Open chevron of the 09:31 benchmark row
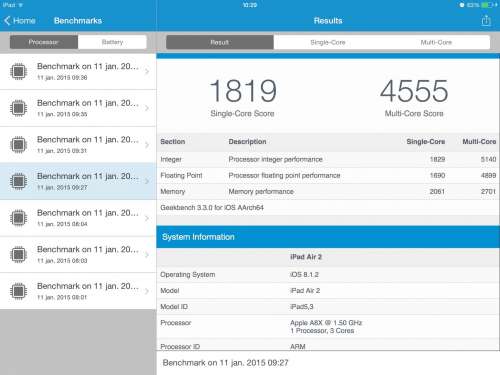 tap(147, 145)
